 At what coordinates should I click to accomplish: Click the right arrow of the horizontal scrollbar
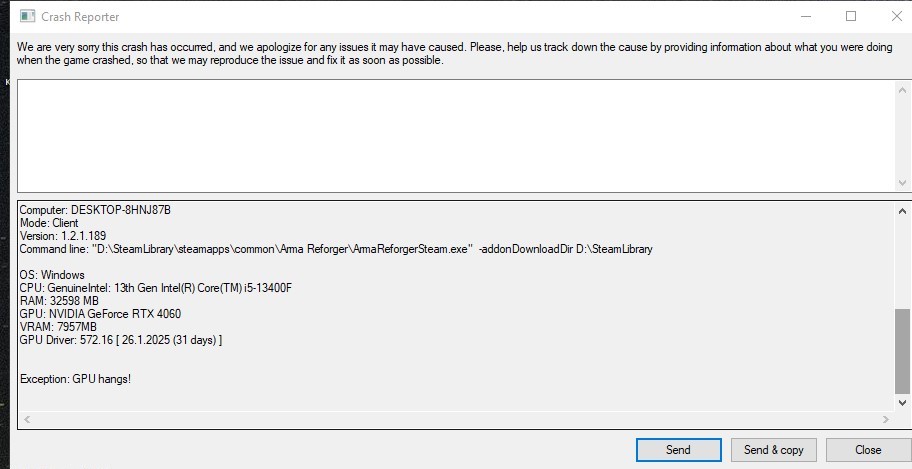pyautogui.click(x=885, y=420)
